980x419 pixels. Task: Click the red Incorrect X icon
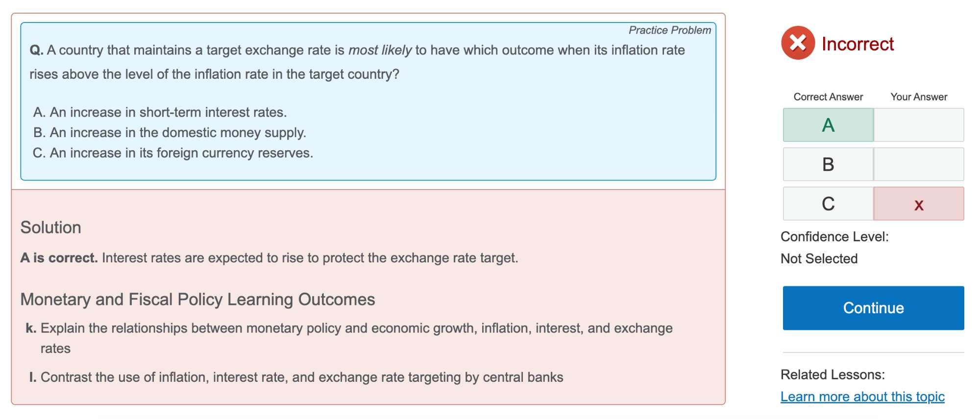(x=798, y=43)
